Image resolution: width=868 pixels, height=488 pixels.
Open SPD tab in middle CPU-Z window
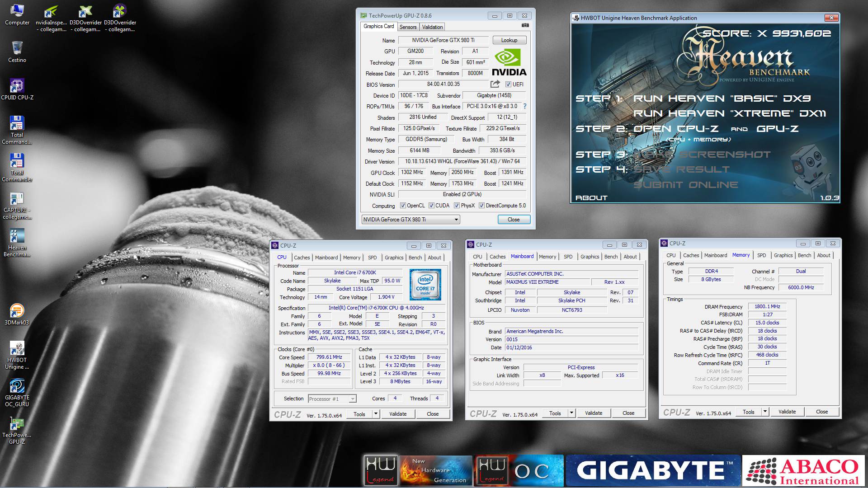pyautogui.click(x=568, y=257)
